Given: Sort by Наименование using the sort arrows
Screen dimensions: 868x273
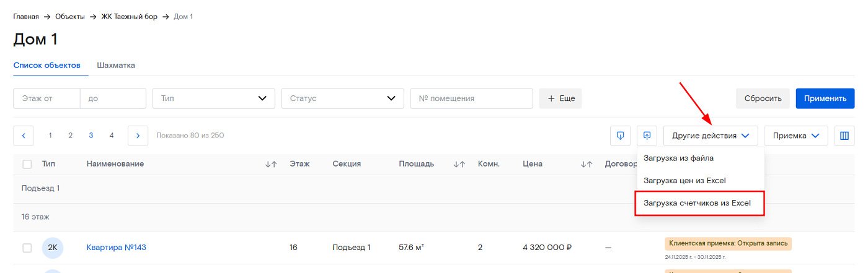Looking at the screenshot, I should [271, 164].
